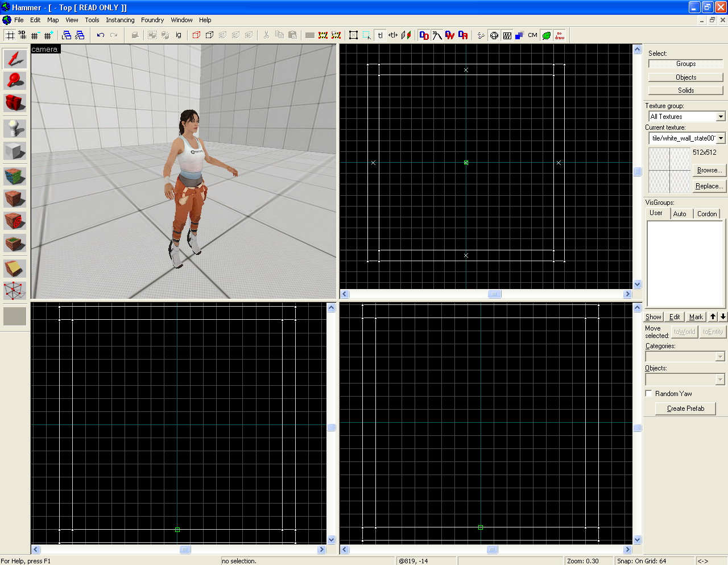The image size is (728, 565).
Task: Click the Objects select button
Action: pos(686,77)
